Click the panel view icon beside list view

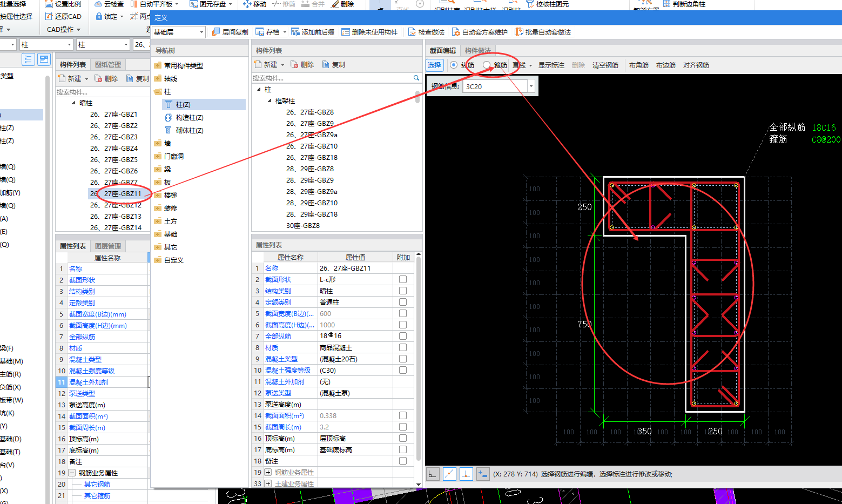click(x=44, y=59)
